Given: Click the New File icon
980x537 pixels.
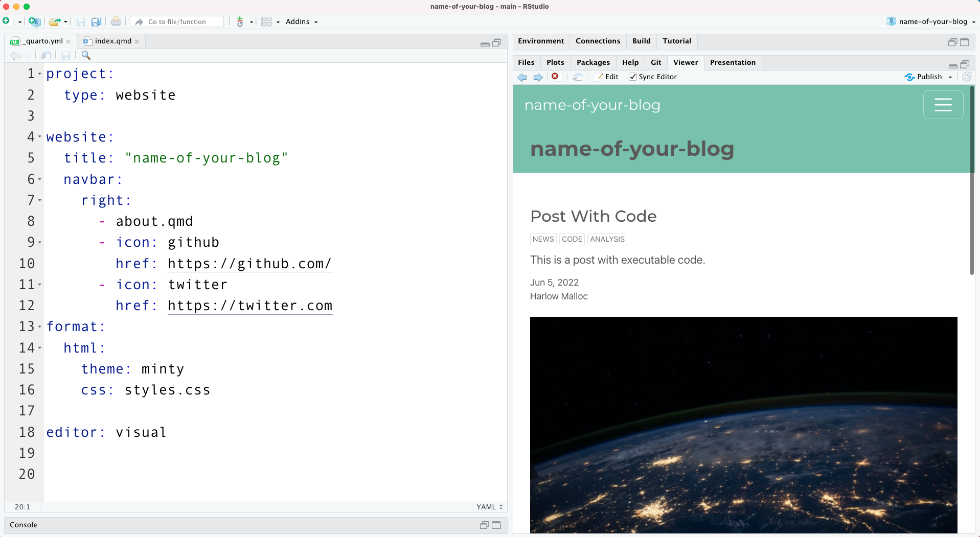Looking at the screenshot, I should (x=6, y=21).
